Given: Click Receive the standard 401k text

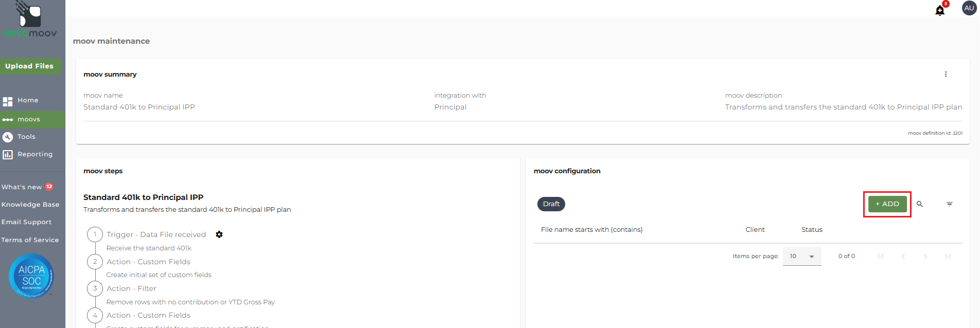Looking at the screenshot, I should (x=149, y=248).
